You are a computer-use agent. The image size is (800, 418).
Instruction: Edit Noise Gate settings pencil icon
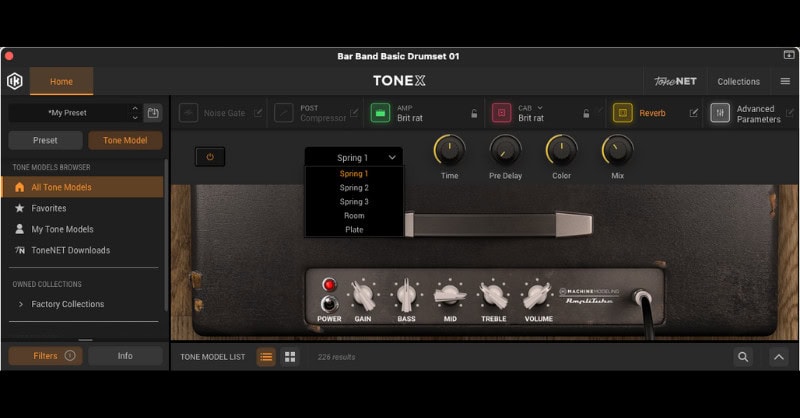pyautogui.click(x=258, y=113)
